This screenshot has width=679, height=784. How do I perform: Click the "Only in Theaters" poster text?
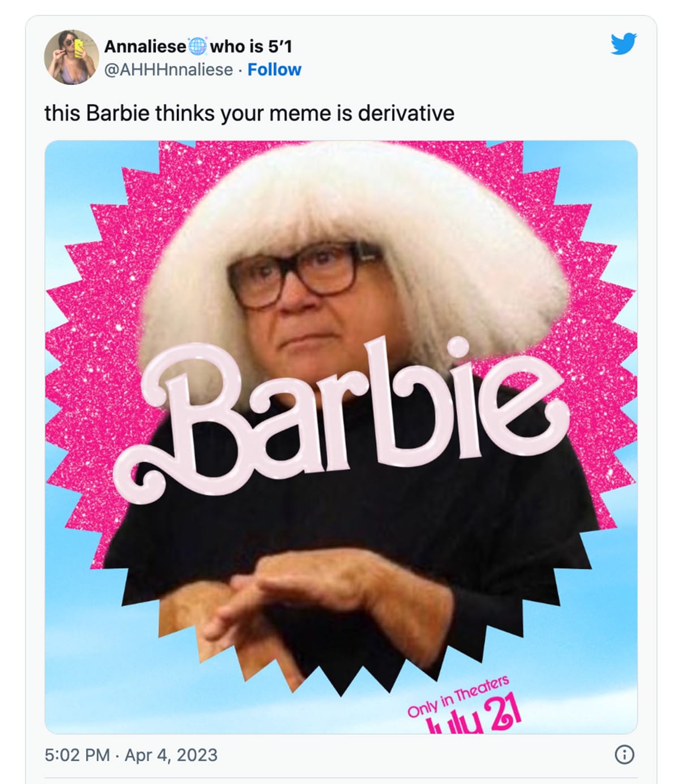[x=459, y=697]
